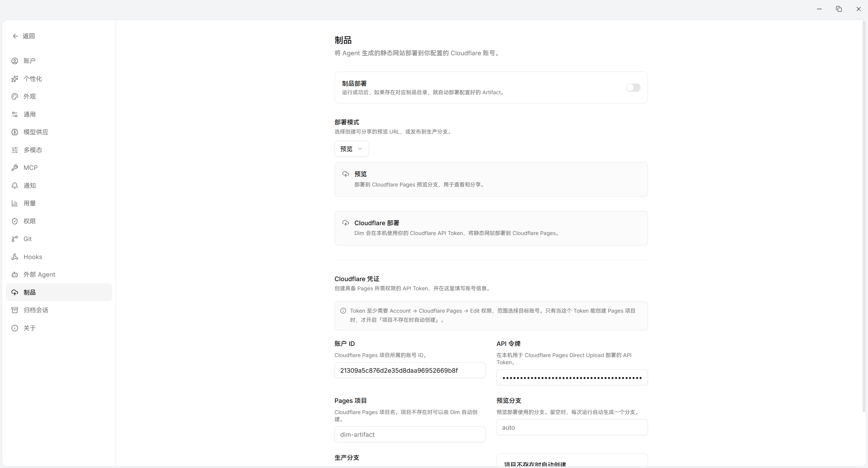868x468 pixels.
Task: Click the vertical page scrollbar
Action: [x=864, y=217]
